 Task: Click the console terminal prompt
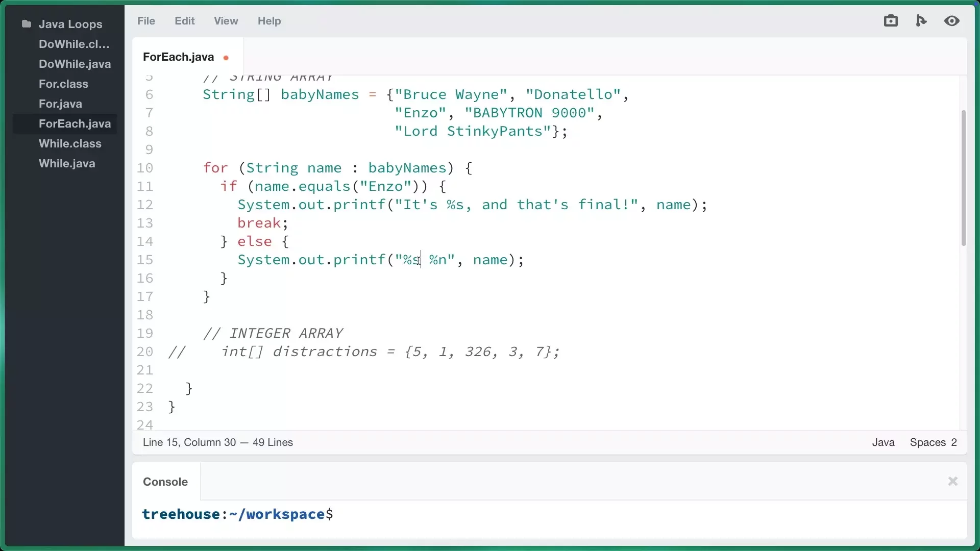coord(237,514)
